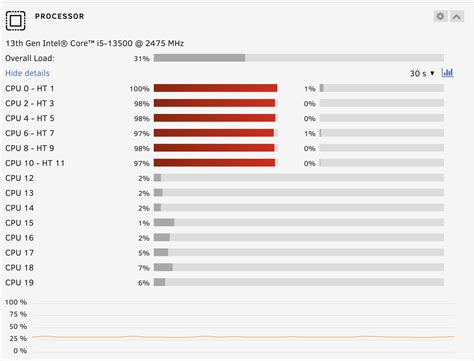
Task: Collapse the Processor panel chevron
Action: 456,16
